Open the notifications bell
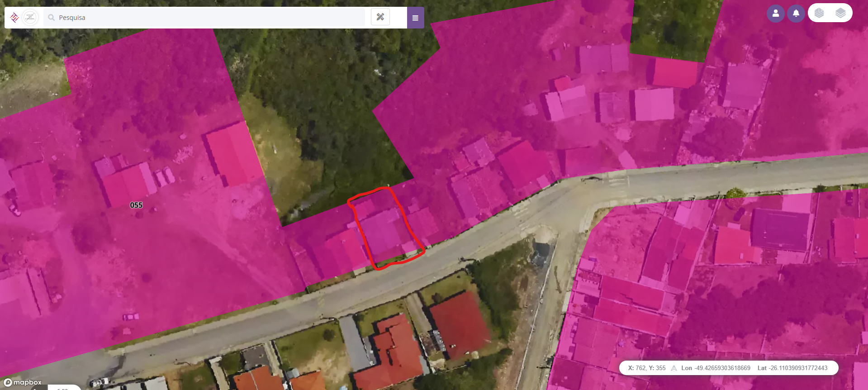Screen dimensions: 868x390 click(x=796, y=13)
